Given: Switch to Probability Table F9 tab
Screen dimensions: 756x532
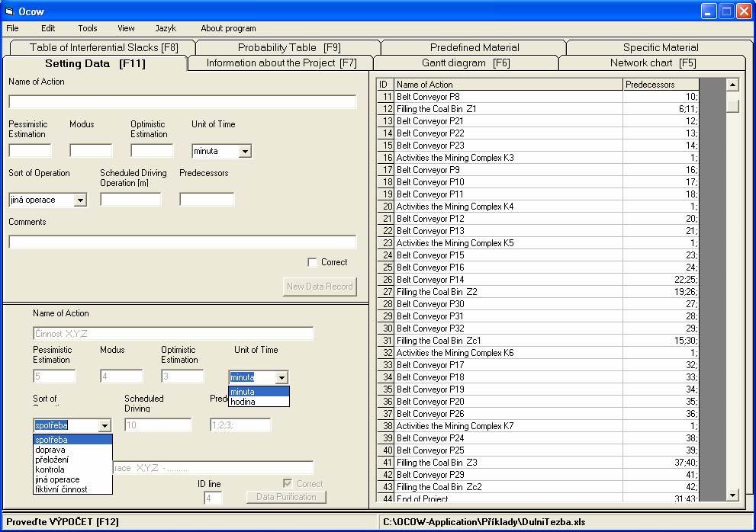Looking at the screenshot, I should click(289, 47).
